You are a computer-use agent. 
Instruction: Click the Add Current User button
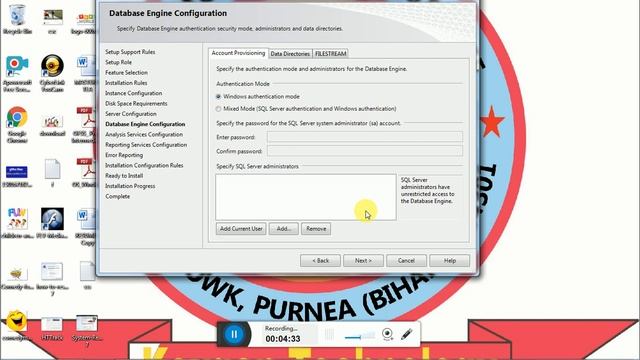[x=241, y=229]
